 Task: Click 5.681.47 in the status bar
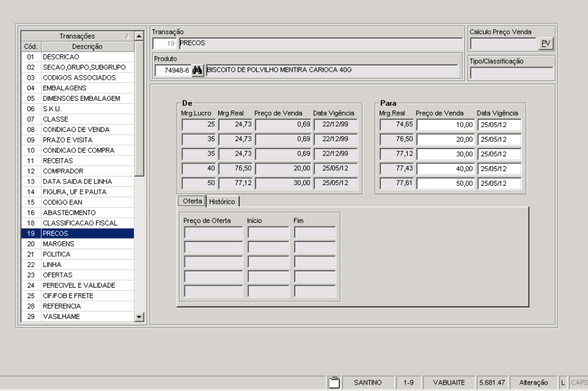pos(492,382)
